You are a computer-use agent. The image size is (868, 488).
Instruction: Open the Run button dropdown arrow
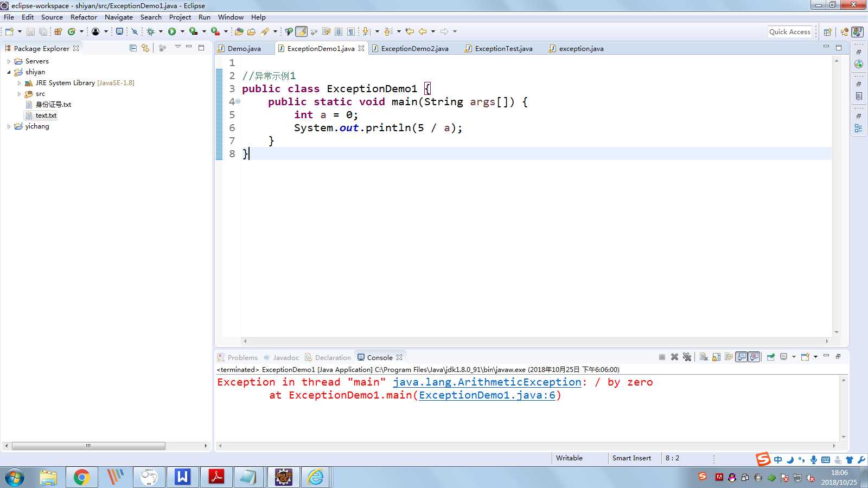point(182,31)
